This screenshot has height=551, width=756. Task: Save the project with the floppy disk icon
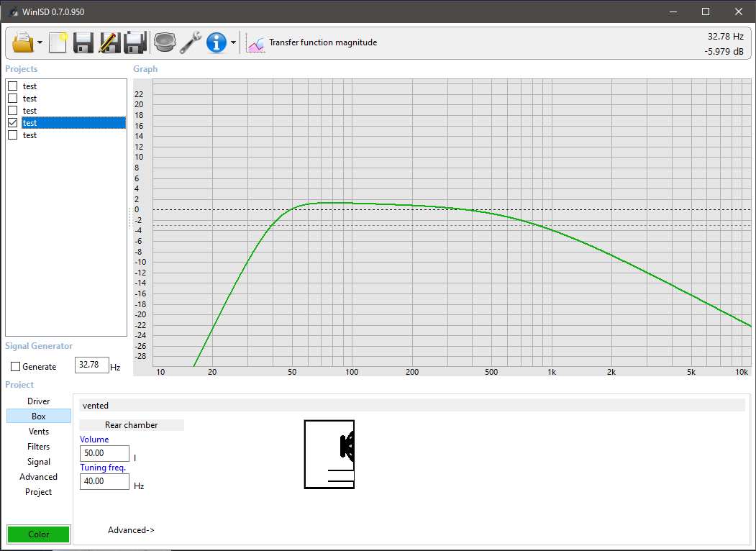pyautogui.click(x=83, y=42)
